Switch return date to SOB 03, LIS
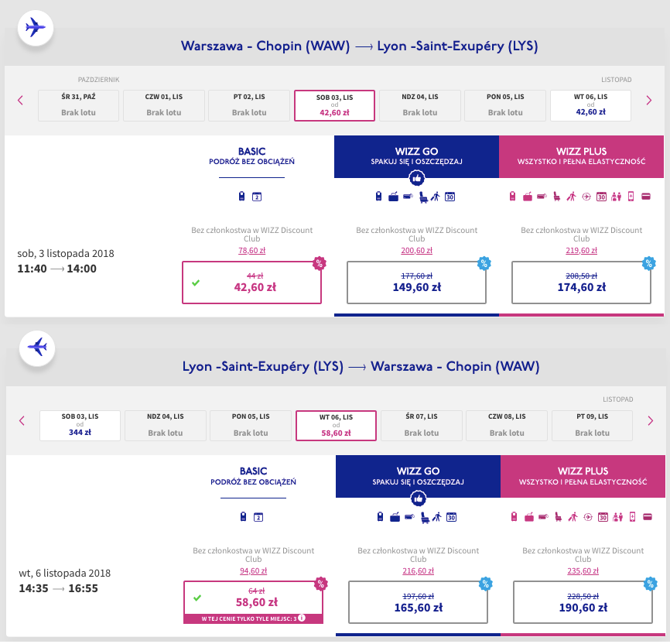 pos(80,425)
